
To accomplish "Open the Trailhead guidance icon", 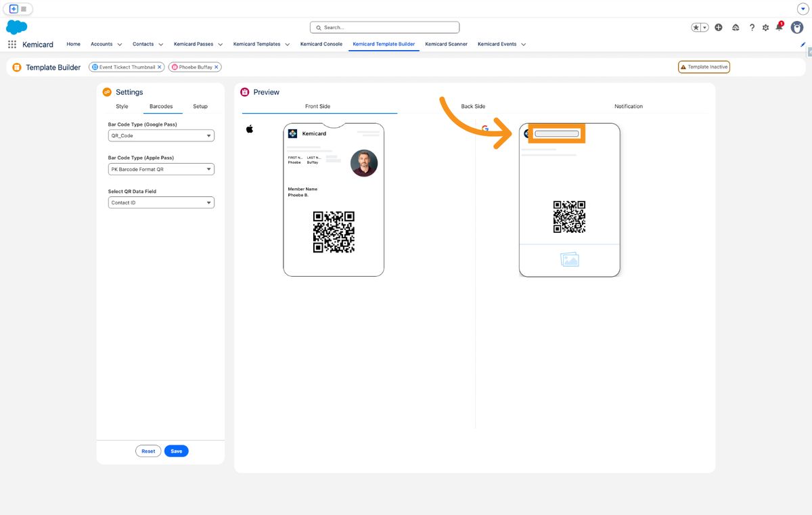I will click(736, 27).
